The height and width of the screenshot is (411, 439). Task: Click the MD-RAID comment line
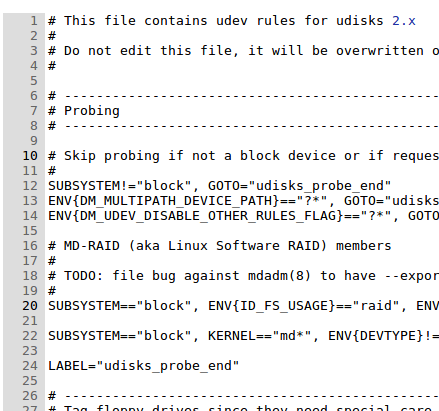pos(220,246)
